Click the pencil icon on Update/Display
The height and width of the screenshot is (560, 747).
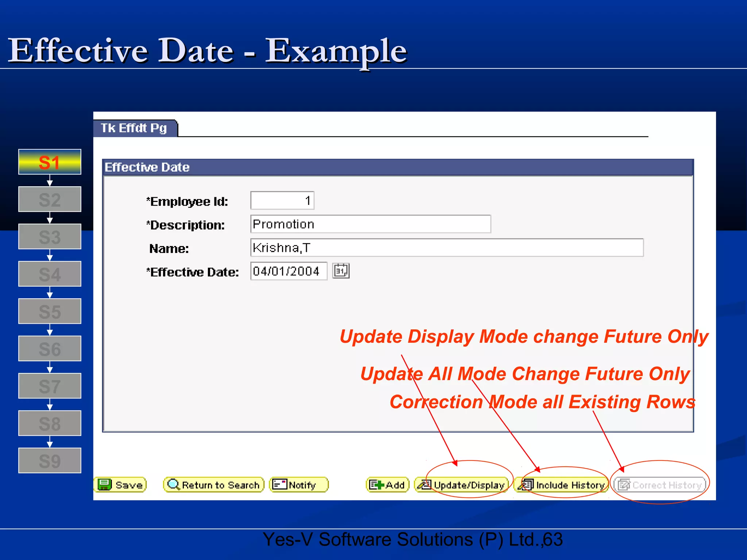point(425,485)
